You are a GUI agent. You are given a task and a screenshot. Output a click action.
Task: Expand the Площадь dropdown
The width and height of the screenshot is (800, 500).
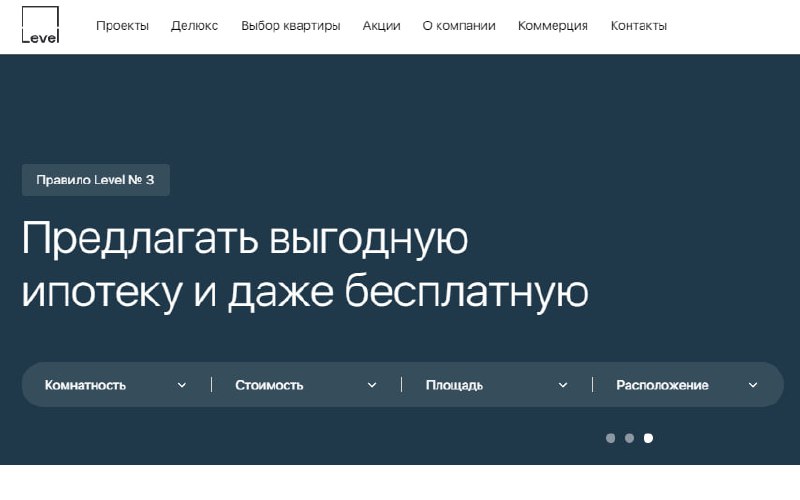pyautogui.click(x=497, y=385)
